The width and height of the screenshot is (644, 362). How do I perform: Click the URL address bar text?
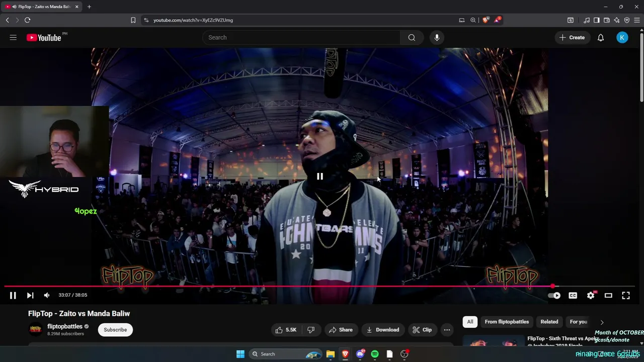[193, 20]
